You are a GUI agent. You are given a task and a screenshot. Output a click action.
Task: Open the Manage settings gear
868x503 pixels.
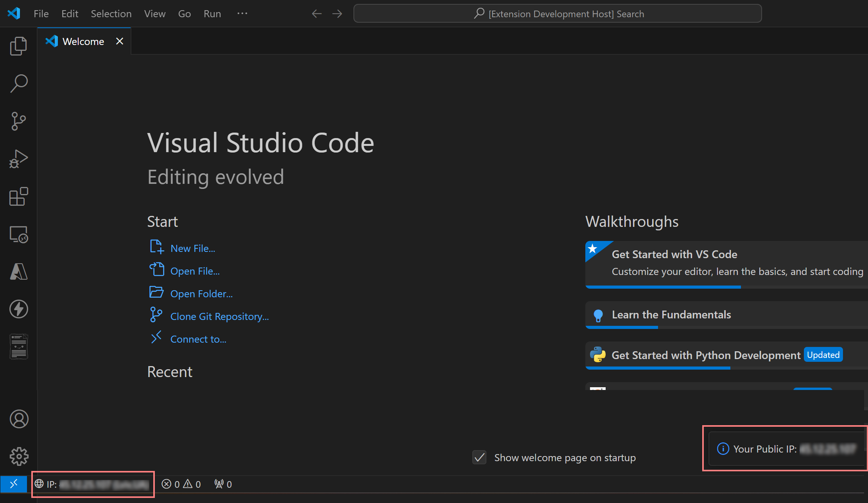pyautogui.click(x=18, y=456)
